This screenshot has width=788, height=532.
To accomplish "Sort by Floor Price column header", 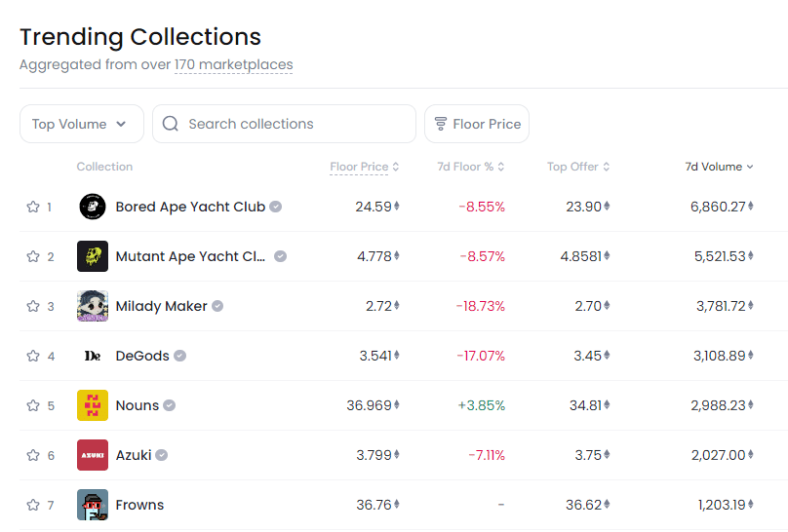I will (365, 167).
